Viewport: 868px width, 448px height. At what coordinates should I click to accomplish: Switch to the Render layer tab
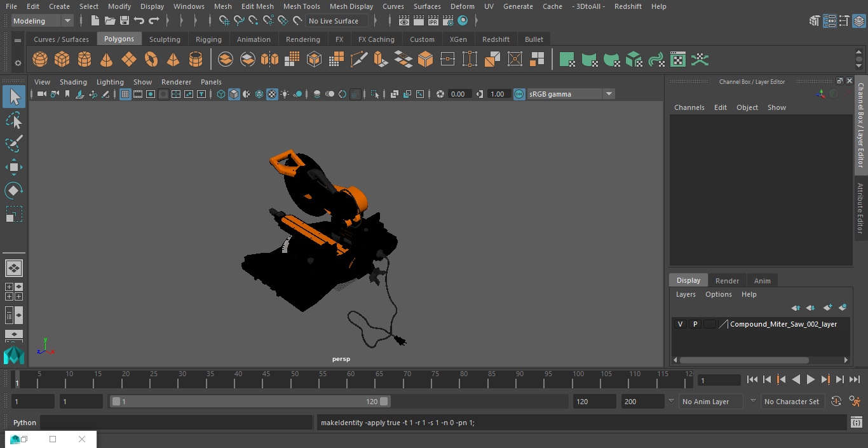click(x=727, y=281)
